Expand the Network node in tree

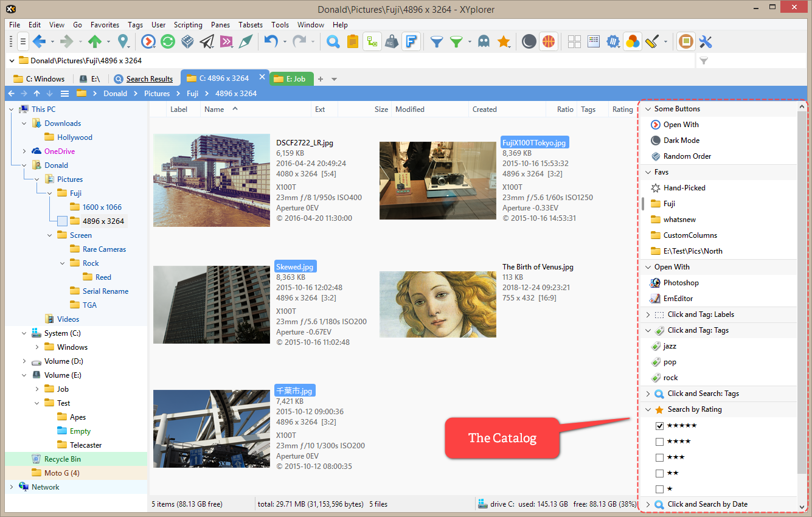(x=12, y=487)
